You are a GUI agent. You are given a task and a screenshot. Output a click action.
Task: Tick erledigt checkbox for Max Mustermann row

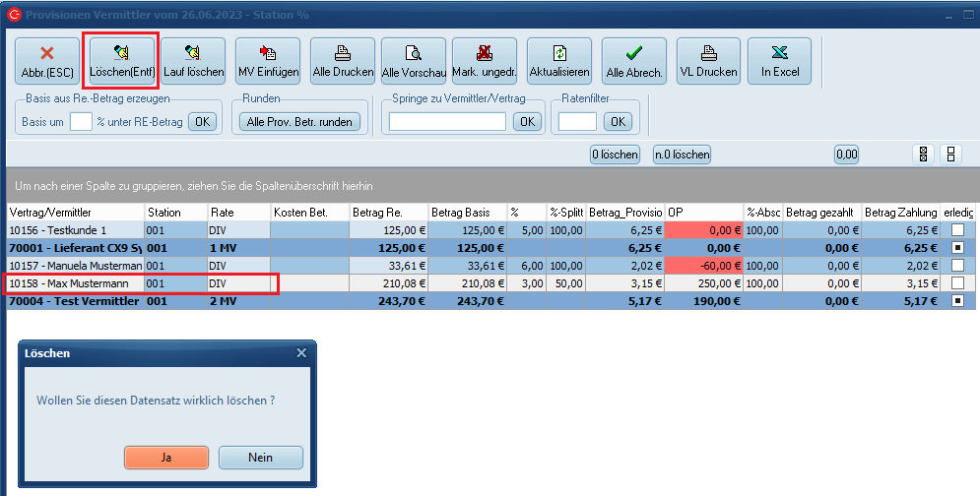(958, 283)
